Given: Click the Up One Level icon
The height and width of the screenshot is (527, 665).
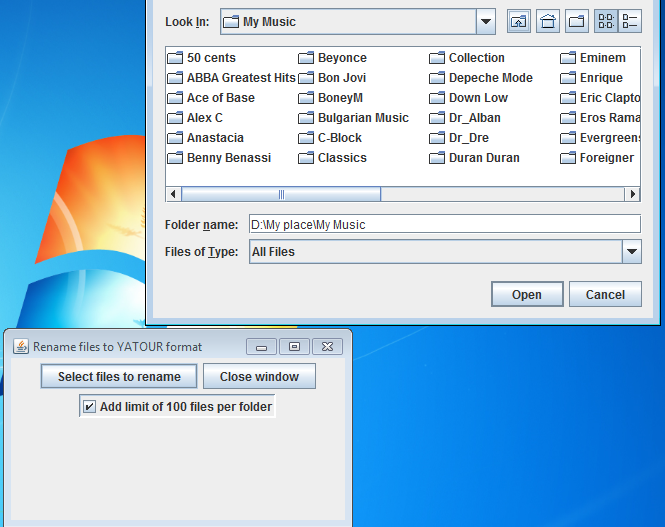Looking at the screenshot, I should click(518, 21).
